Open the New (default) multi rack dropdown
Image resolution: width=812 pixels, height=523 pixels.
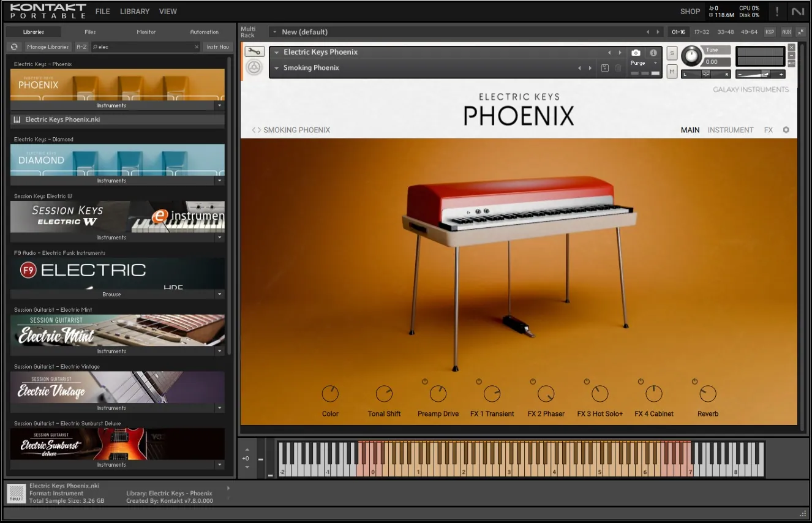coord(273,31)
